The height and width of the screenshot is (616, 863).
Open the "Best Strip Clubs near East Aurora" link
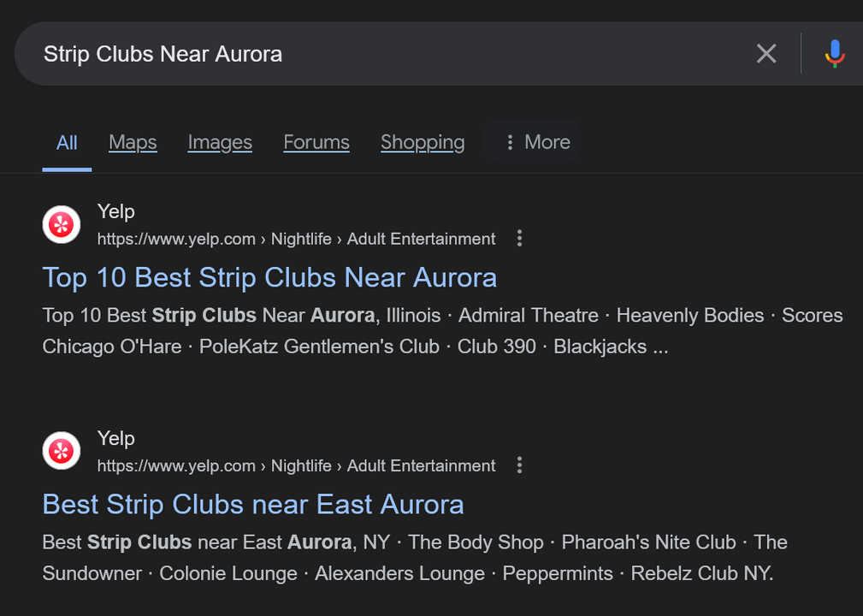coord(253,504)
